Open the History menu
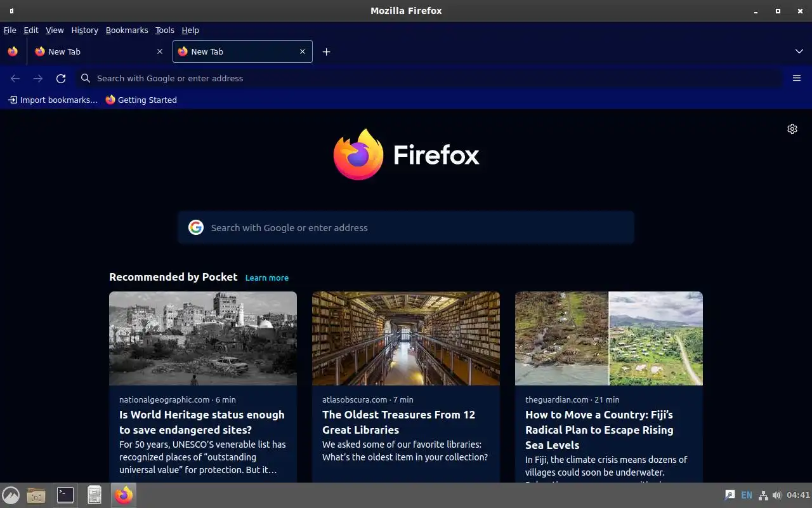 tap(84, 30)
